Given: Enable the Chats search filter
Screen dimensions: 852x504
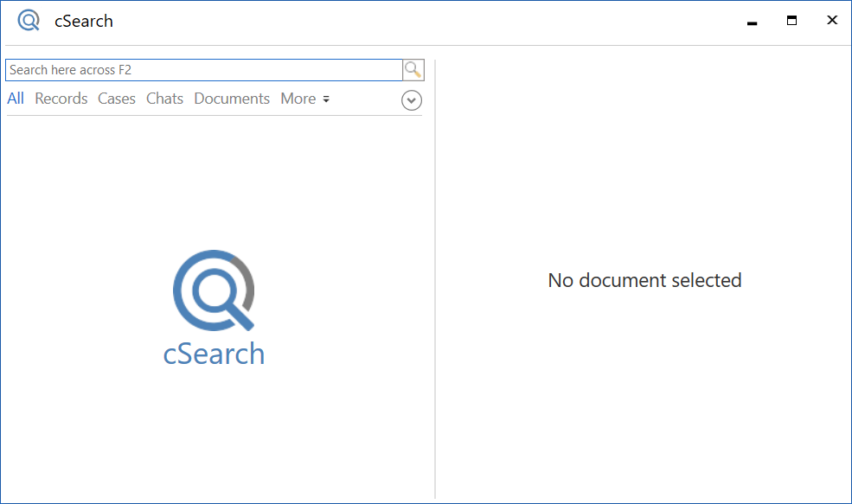Looking at the screenshot, I should point(164,98).
